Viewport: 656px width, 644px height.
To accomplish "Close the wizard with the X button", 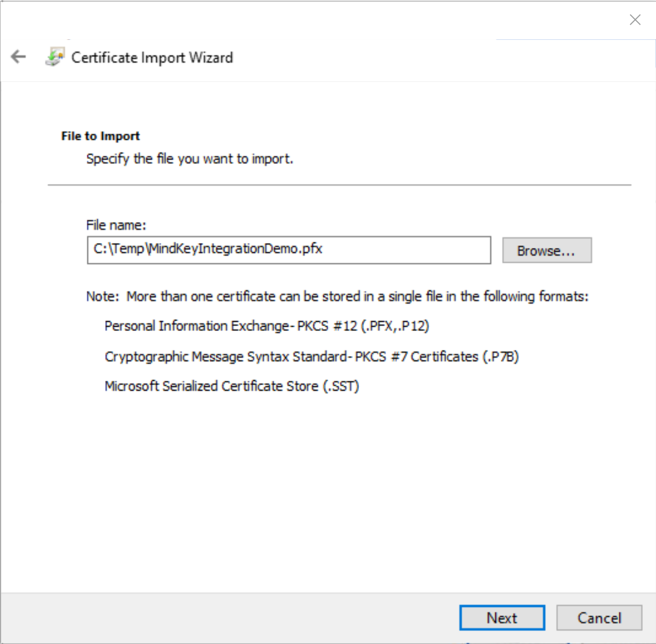I will pyautogui.click(x=635, y=20).
